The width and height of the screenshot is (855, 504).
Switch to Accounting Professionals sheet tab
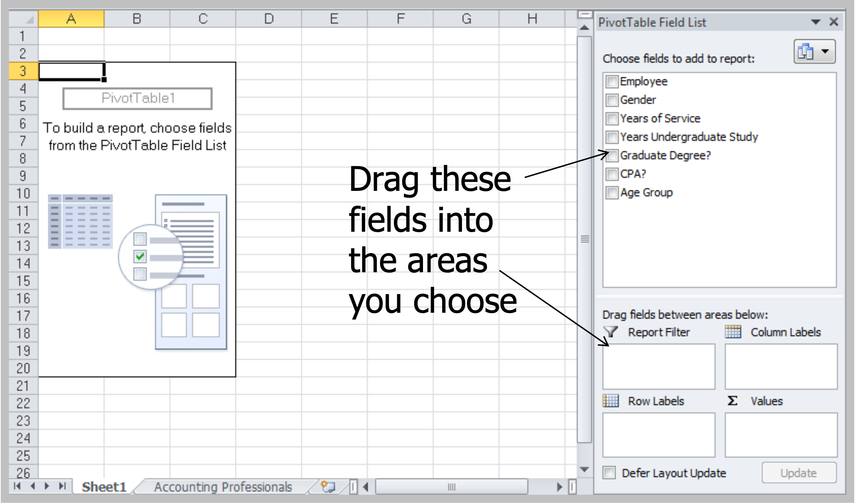coord(223,487)
